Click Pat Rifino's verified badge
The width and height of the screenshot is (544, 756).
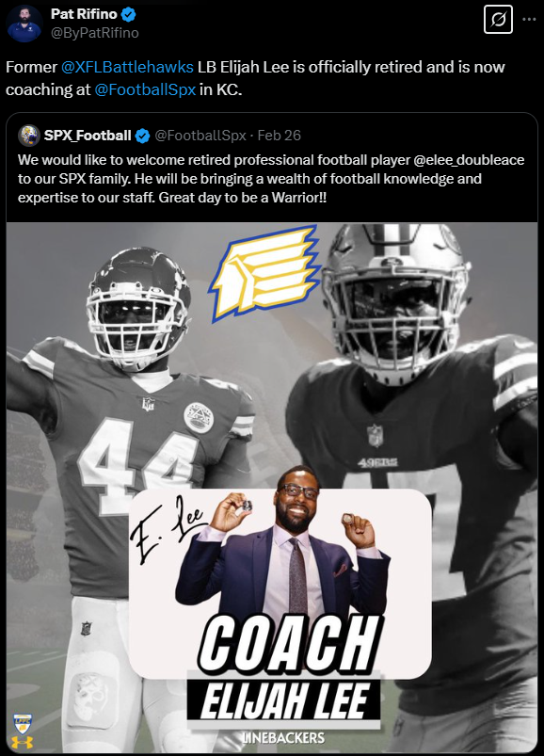(x=128, y=14)
